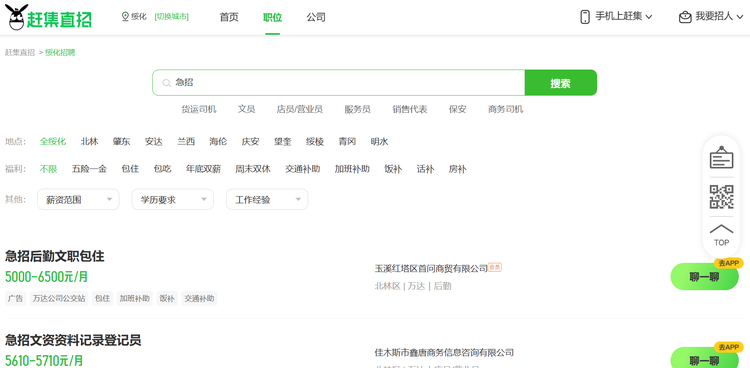This screenshot has height=368, width=750.
Task: Filter welfare by 话补
Action: click(425, 169)
